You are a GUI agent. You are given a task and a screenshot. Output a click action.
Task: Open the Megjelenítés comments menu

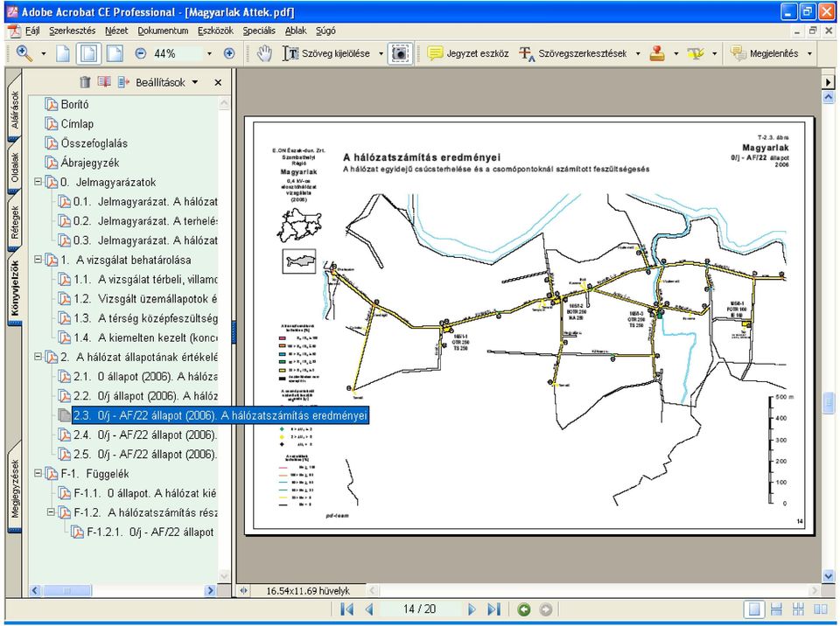772,53
